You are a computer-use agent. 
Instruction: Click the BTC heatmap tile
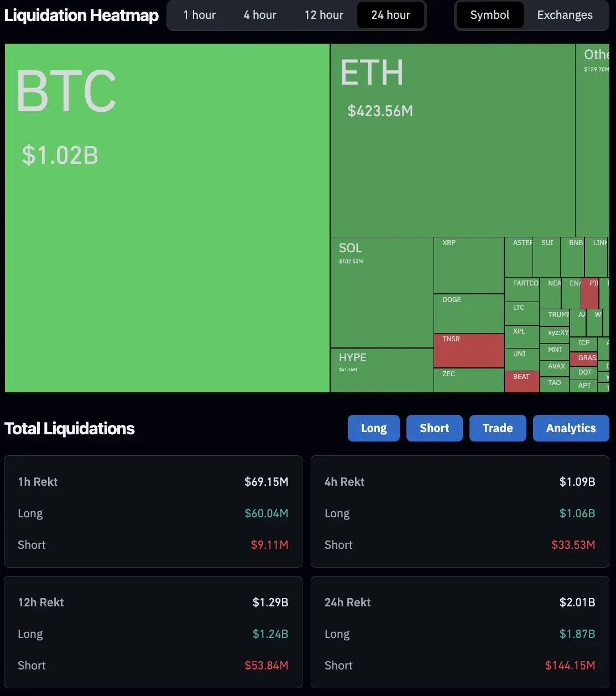coord(167,218)
